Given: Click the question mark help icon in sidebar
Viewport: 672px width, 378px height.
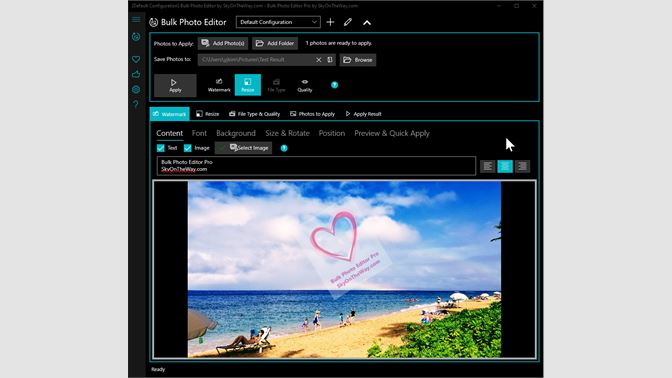Looking at the screenshot, I should 136,104.
